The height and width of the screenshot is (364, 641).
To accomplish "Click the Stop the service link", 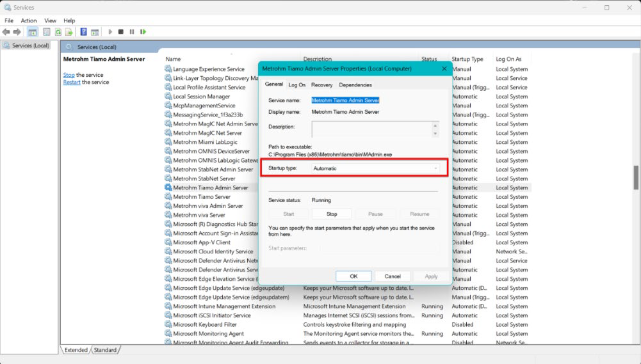I will tap(69, 75).
